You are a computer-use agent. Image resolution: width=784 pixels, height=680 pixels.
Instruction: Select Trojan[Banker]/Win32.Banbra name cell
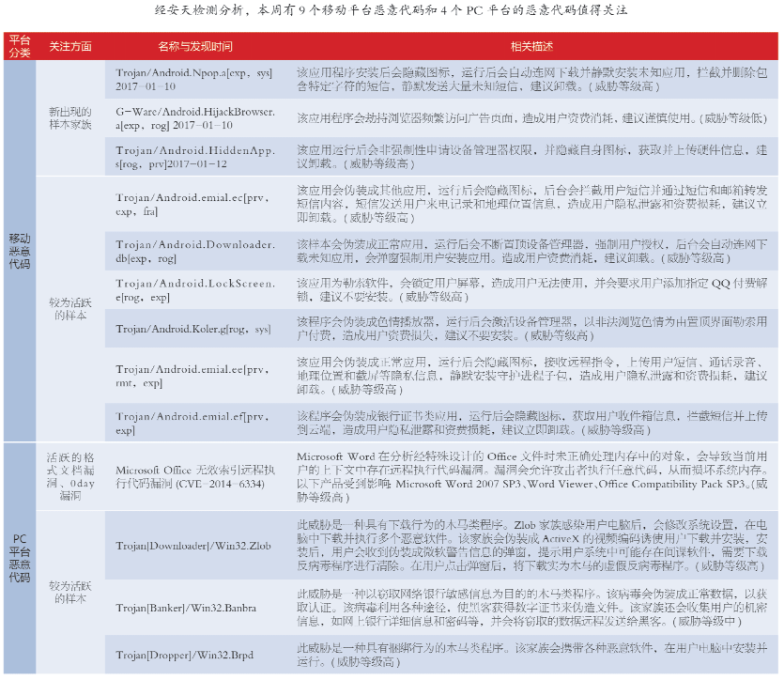[x=195, y=608]
